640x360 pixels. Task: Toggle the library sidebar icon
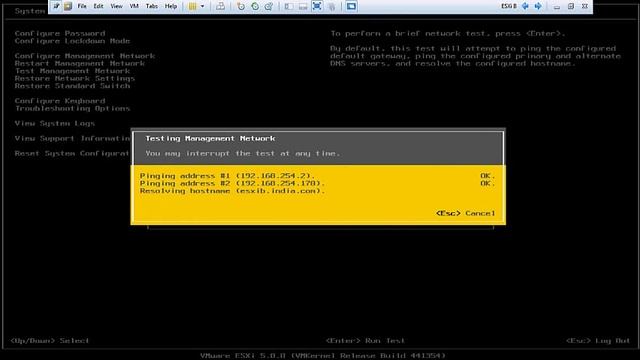[x=289, y=6]
